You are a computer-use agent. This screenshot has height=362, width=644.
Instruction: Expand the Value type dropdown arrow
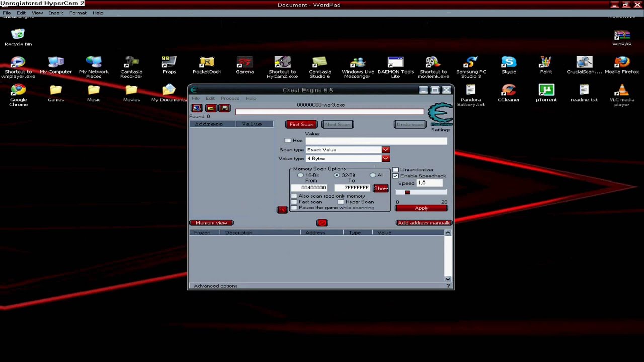click(386, 158)
